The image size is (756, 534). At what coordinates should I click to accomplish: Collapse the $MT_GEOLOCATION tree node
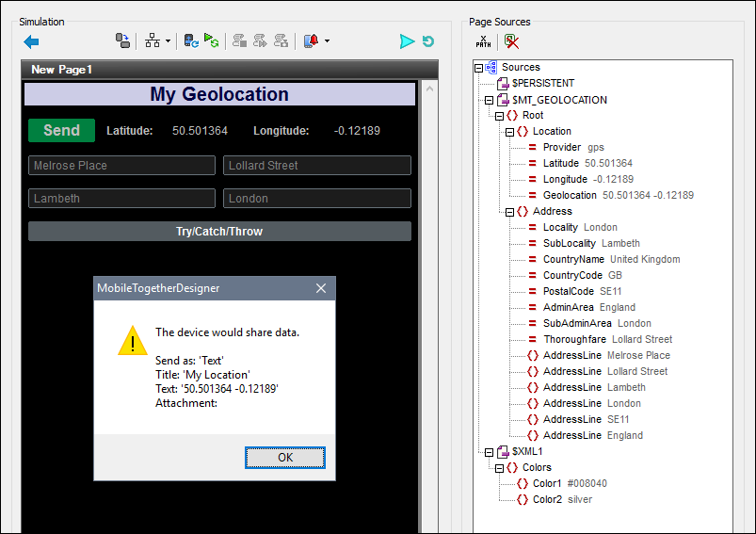489,100
